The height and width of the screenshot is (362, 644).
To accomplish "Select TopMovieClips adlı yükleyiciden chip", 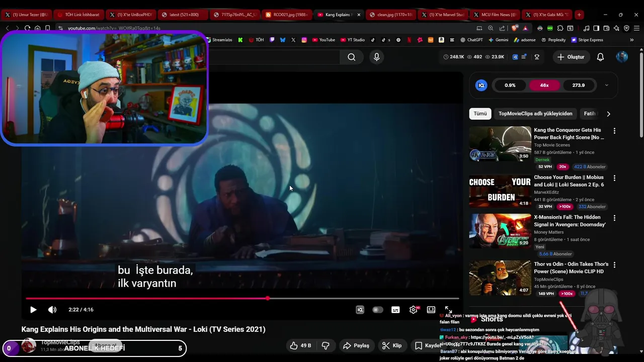I will tap(535, 114).
